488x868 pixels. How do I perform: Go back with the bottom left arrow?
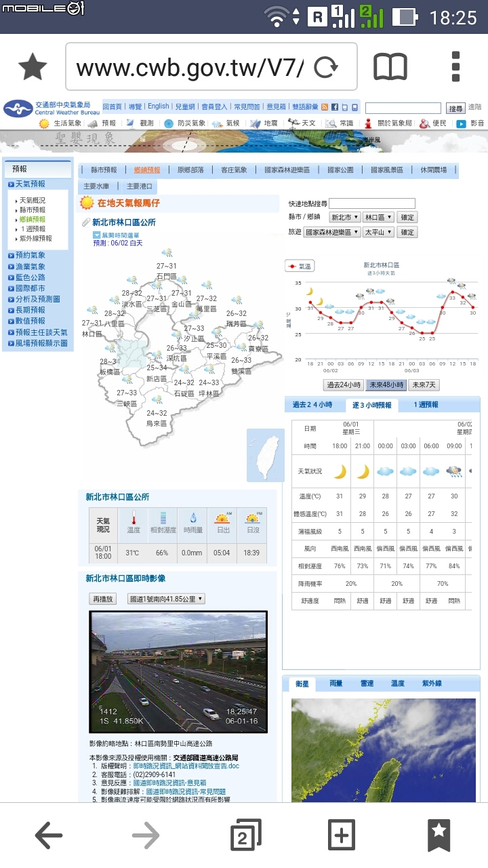[x=49, y=835]
